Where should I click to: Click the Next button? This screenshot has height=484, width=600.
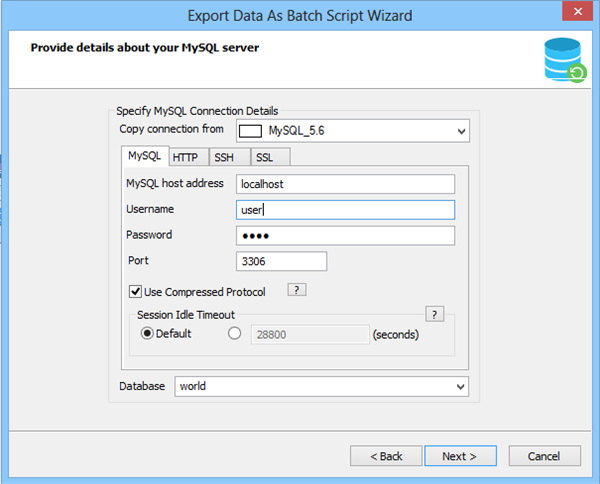458,456
